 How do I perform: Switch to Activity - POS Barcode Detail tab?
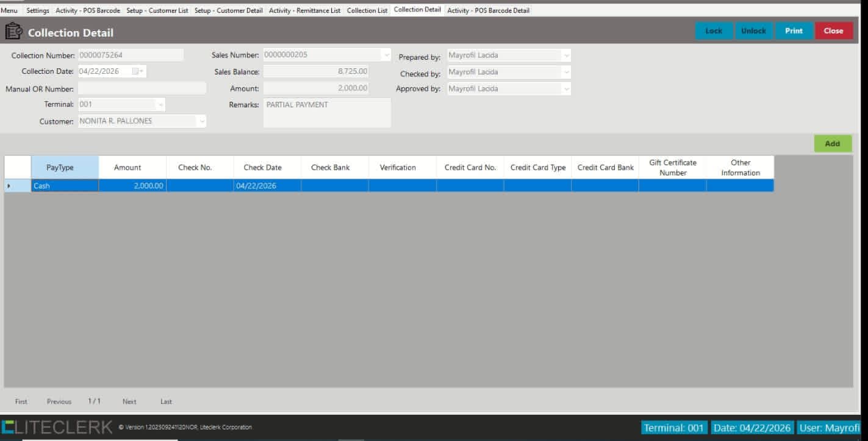click(x=488, y=10)
